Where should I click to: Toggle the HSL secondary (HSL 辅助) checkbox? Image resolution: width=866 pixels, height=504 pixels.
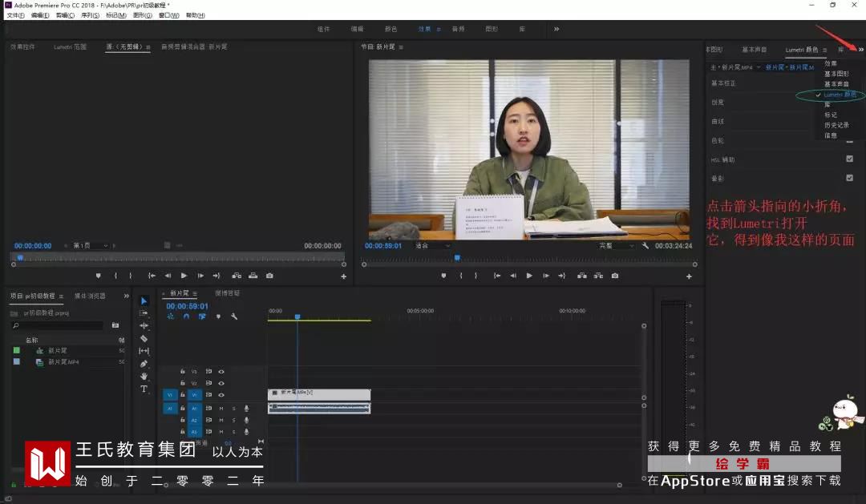pos(849,159)
